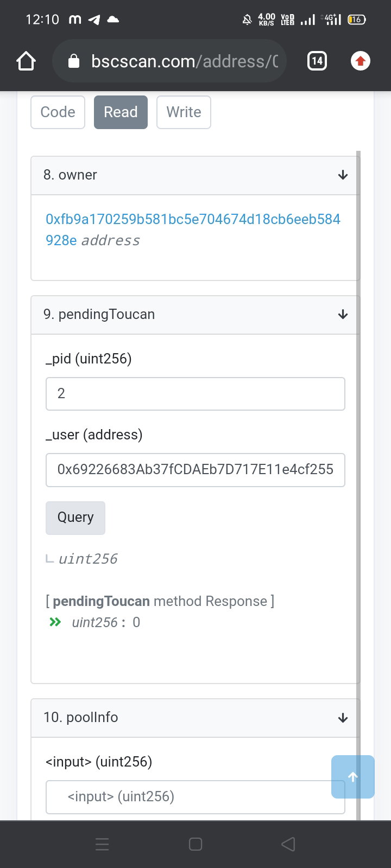Tap the blue scroll-to-top arrow button

(x=353, y=777)
